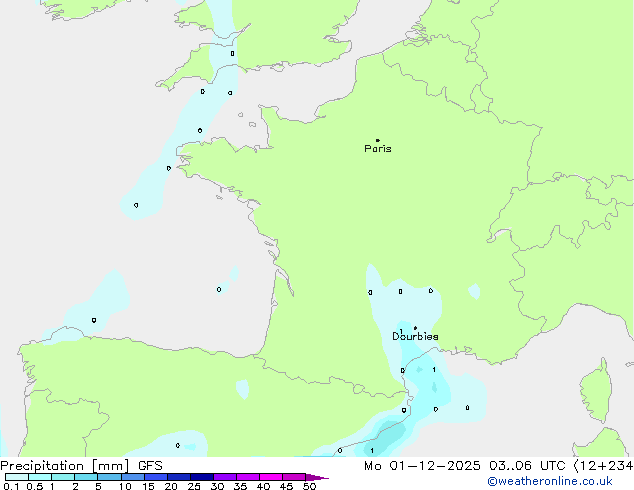This screenshot has height=490, width=634.
Task: Click the legend value 40
Action: (263, 486)
